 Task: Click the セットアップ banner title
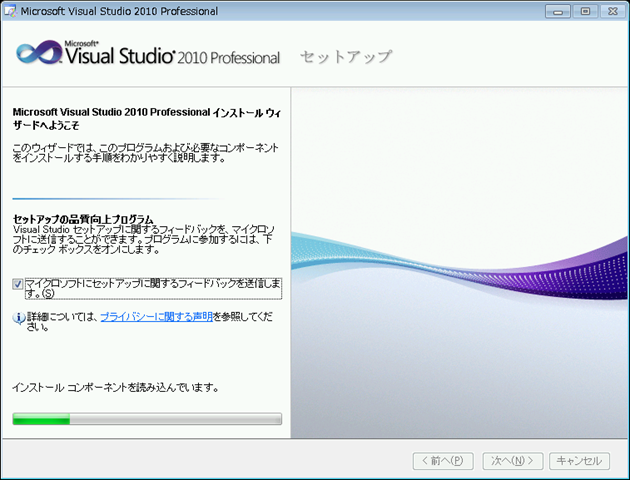coord(346,56)
